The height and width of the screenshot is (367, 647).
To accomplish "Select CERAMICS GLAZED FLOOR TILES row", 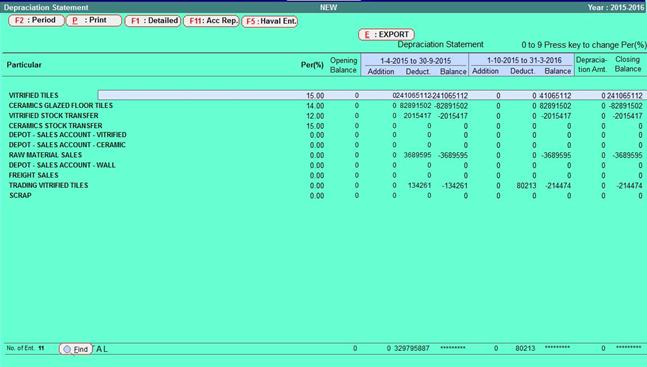I will click(325, 106).
